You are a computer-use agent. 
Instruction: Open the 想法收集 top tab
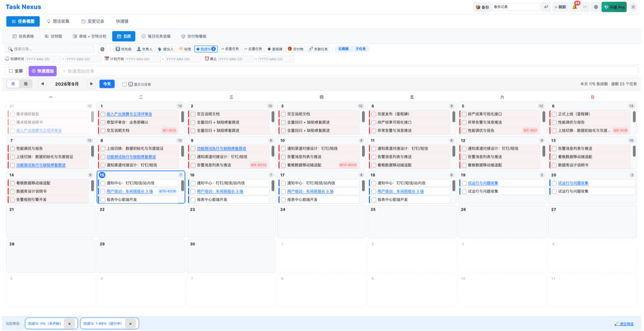click(x=58, y=21)
